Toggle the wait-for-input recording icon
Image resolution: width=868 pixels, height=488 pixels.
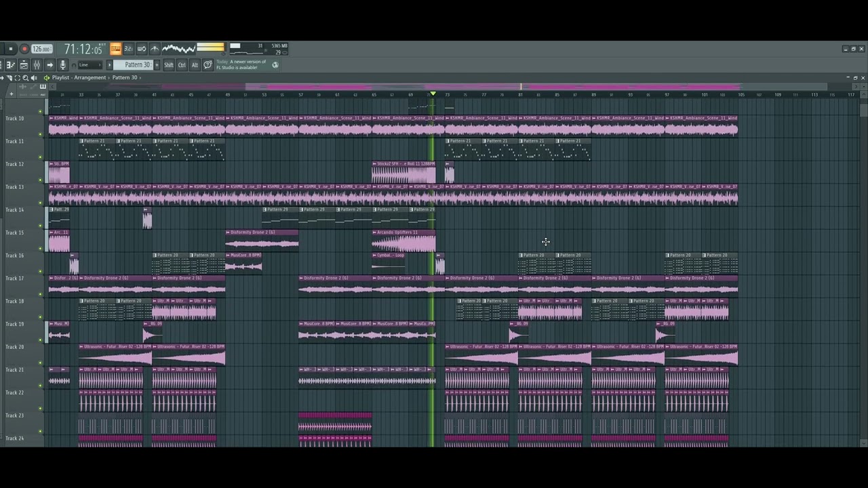[142, 49]
